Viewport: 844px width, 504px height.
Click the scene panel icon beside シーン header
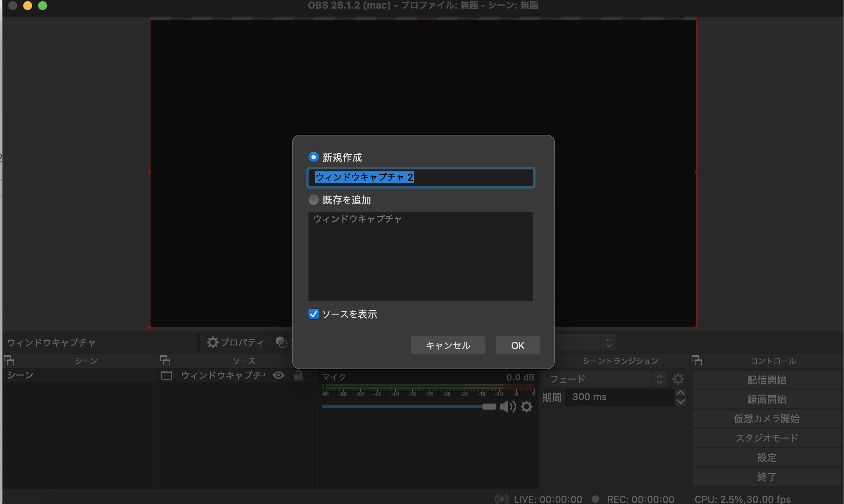[x=9, y=361]
